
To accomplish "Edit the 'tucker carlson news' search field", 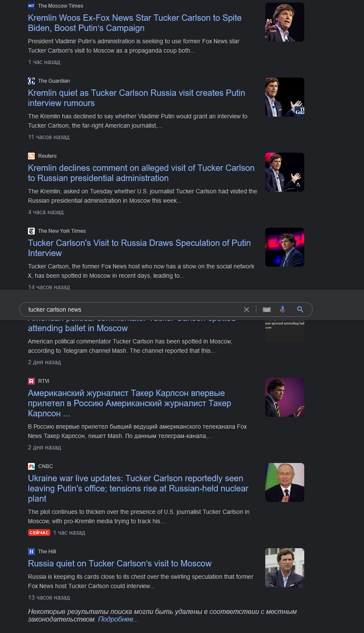I will tap(131, 310).
